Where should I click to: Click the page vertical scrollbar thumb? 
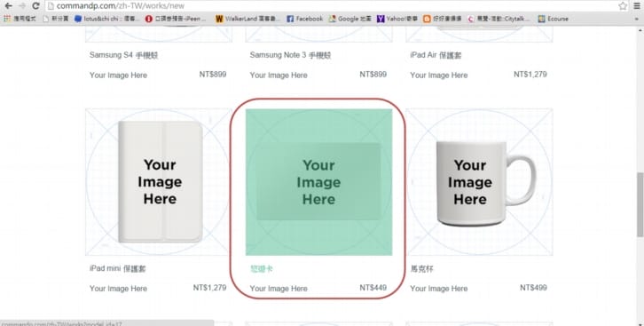pyautogui.click(x=640, y=204)
